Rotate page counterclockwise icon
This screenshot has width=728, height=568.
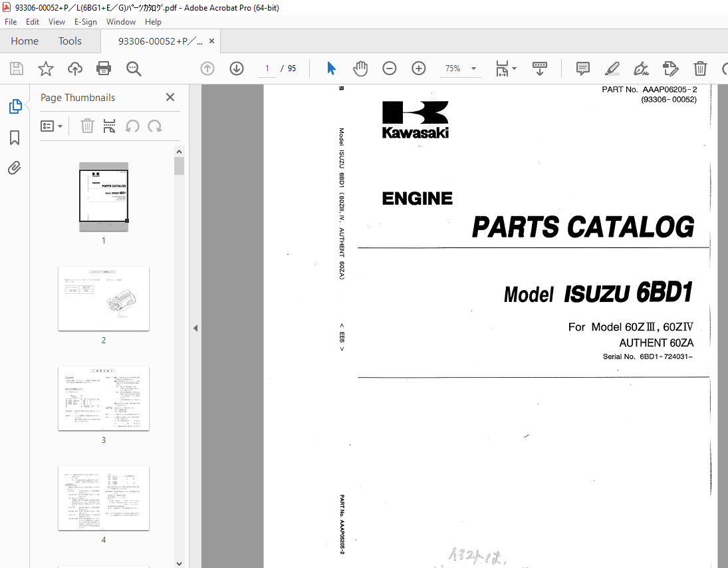pyautogui.click(x=132, y=126)
